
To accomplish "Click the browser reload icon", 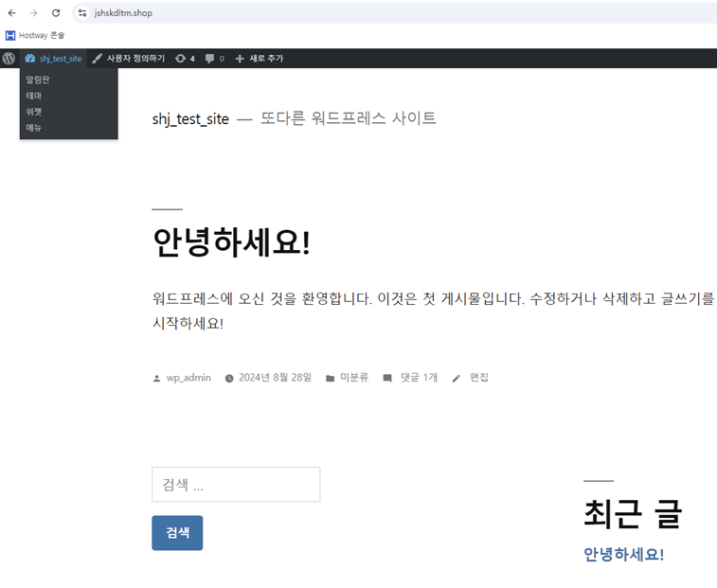I will pos(56,13).
